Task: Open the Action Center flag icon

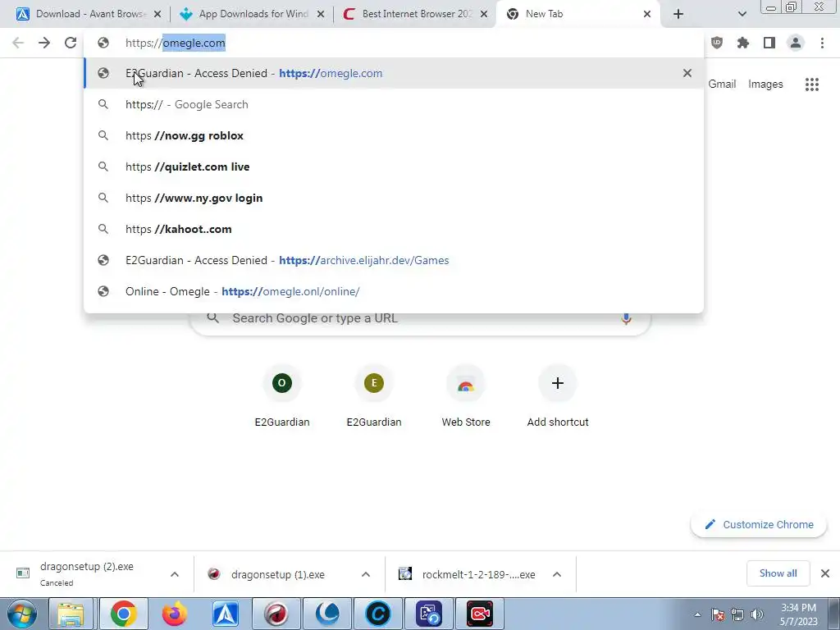Action: click(x=718, y=614)
